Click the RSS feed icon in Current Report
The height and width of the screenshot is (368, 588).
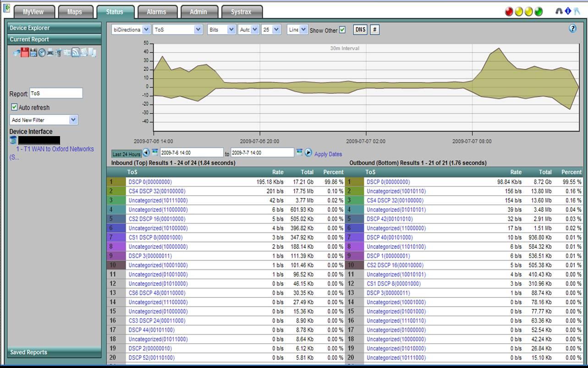[x=75, y=52]
